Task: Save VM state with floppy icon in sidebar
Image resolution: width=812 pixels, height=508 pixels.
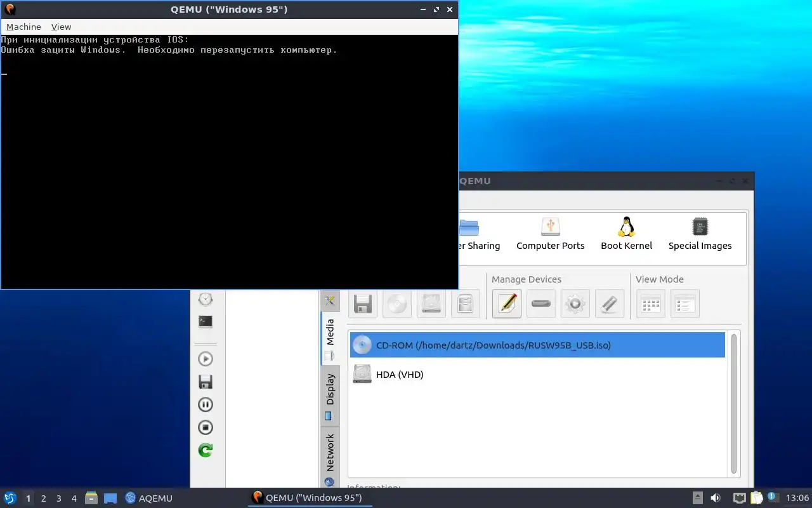Action: pos(206,382)
